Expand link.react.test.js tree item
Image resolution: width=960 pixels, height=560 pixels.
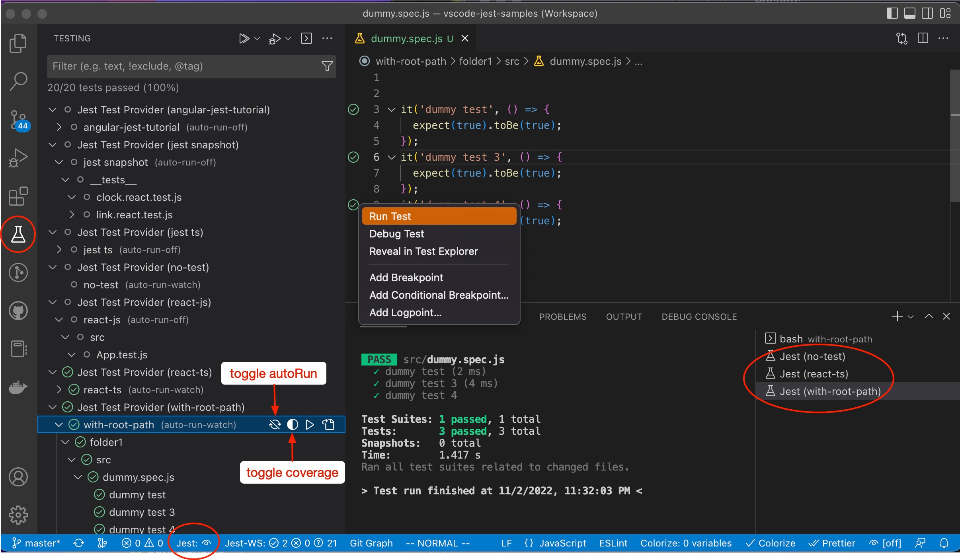point(72,215)
